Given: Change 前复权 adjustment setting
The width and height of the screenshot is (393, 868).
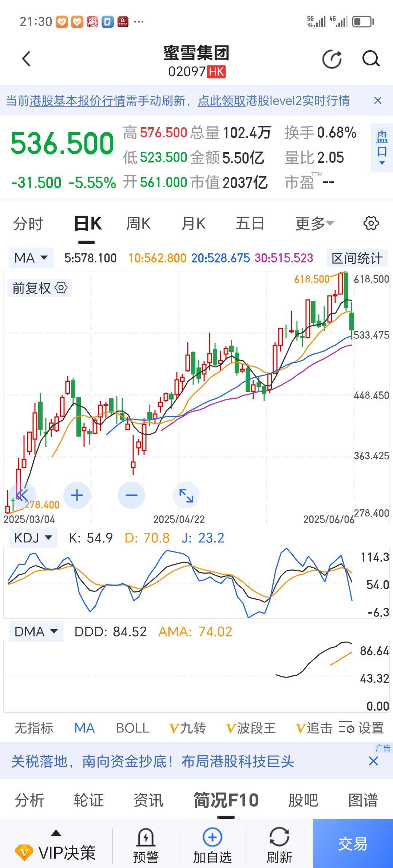Looking at the screenshot, I should pos(40,288).
